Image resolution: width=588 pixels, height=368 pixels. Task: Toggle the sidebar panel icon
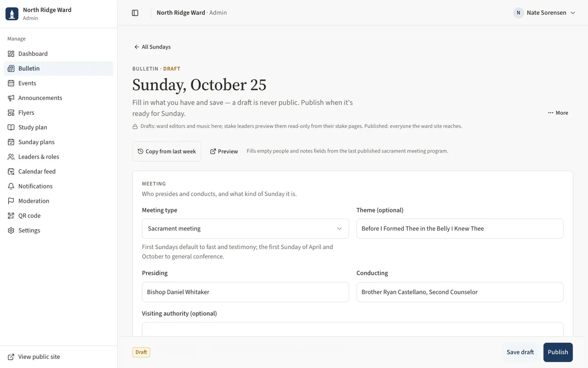pos(135,13)
